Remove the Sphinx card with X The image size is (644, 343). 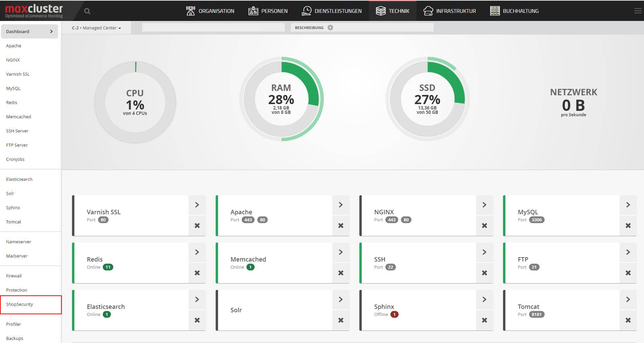pyautogui.click(x=484, y=320)
